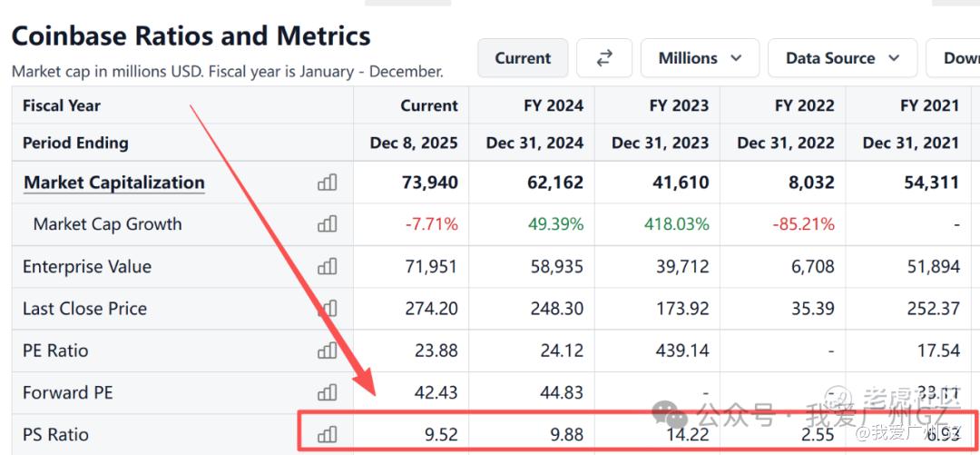Open PS Ratio chart icon
Image resolution: width=980 pixels, height=455 pixels.
[327, 435]
